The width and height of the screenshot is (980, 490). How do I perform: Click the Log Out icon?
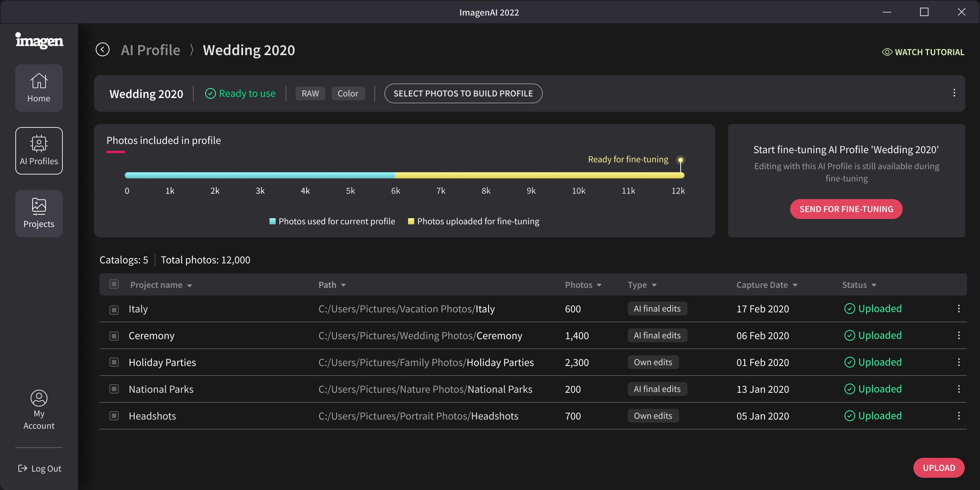tap(23, 468)
